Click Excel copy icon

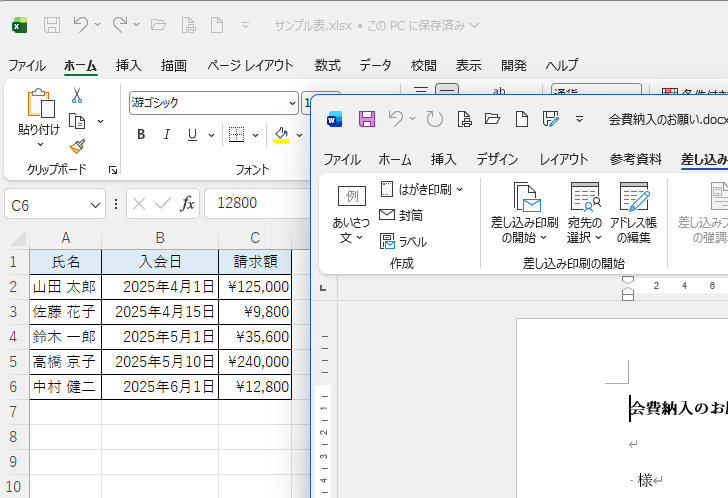coord(77,122)
